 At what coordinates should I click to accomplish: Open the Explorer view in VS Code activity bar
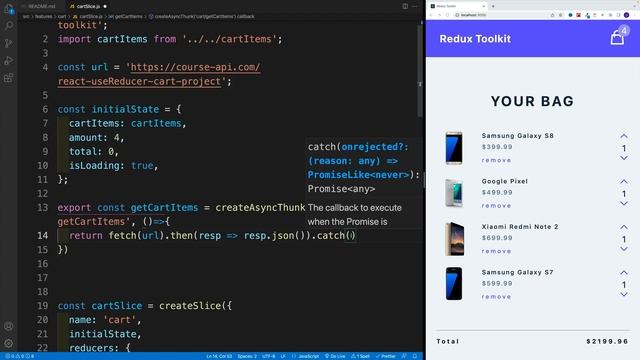tap(9, 9)
